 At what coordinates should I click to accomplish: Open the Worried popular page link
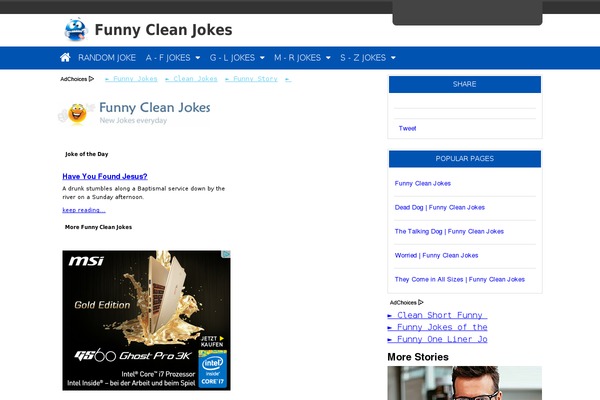tap(436, 255)
